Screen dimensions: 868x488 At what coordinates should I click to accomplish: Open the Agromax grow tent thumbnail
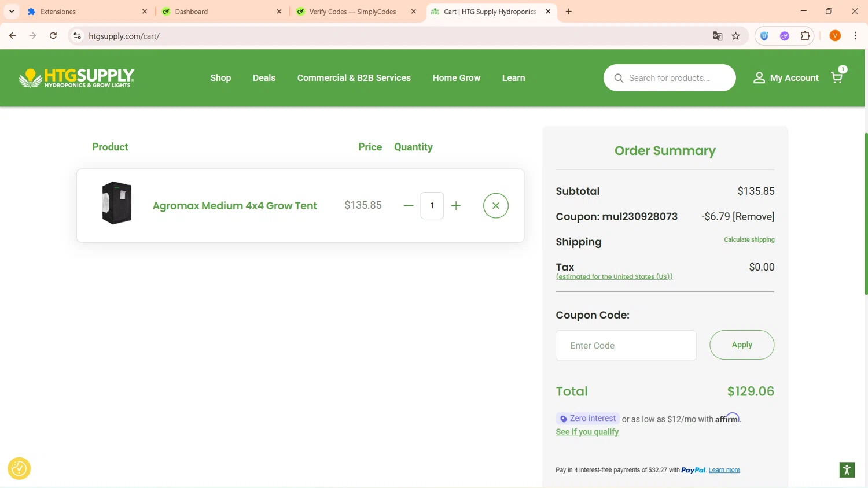point(116,203)
